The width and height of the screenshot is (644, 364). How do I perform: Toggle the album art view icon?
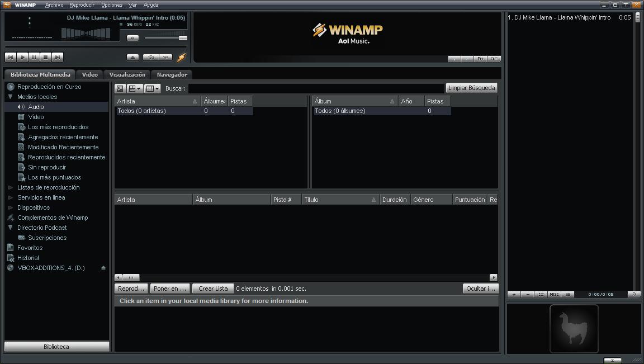pos(120,88)
